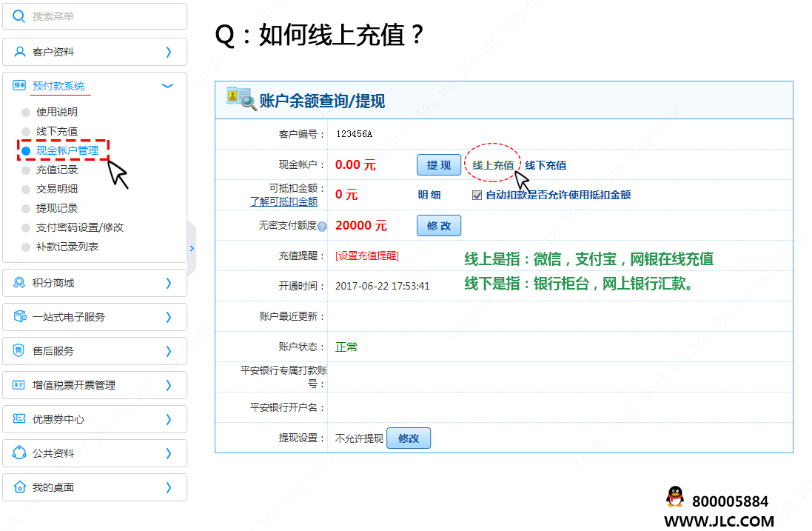
Task: Click the 客户资料 person icon
Action: pos(20,52)
